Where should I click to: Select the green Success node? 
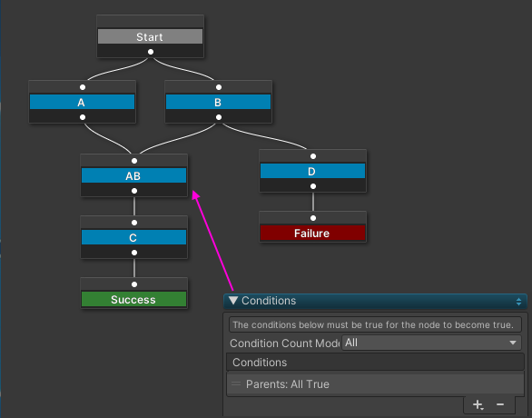click(x=133, y=300)
